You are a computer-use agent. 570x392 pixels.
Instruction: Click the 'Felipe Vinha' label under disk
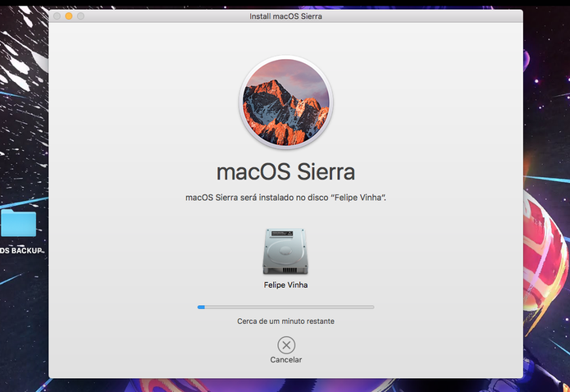[x=285, y=285]
